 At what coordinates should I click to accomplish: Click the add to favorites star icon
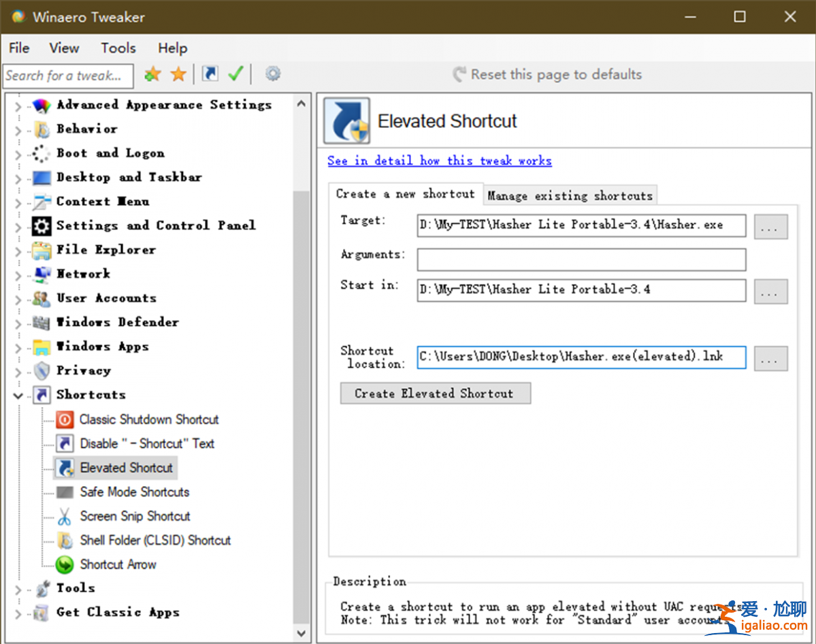(152, 74)
